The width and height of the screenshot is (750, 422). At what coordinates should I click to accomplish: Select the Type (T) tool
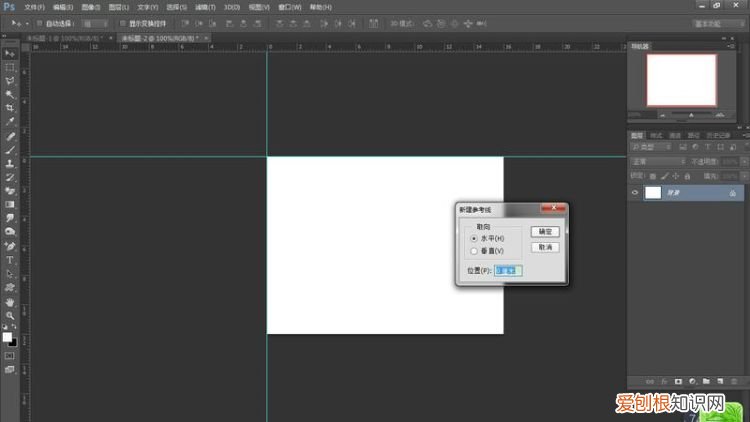[10, 259]
